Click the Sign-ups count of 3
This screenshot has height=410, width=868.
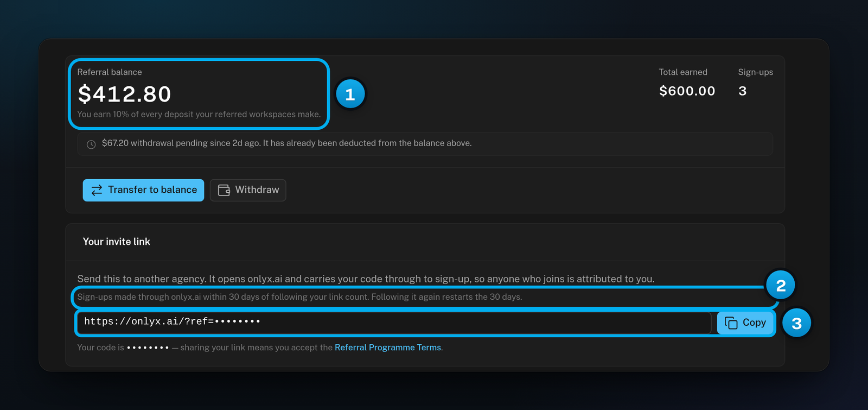[743, 91]
